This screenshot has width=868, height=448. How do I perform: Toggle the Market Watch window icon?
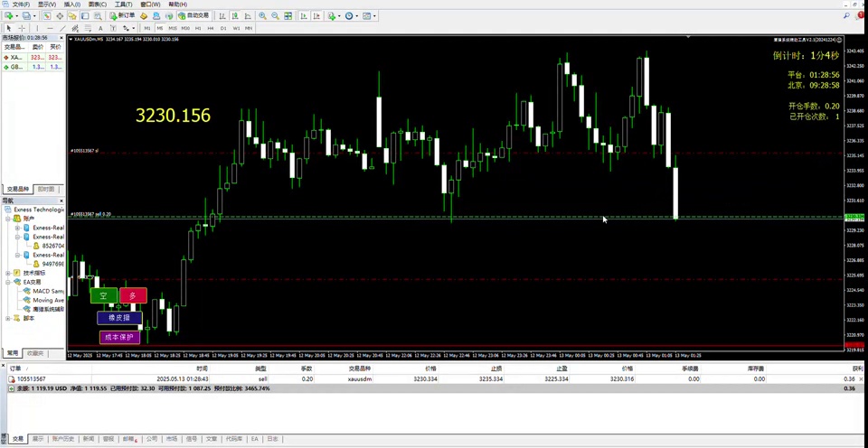46,16
